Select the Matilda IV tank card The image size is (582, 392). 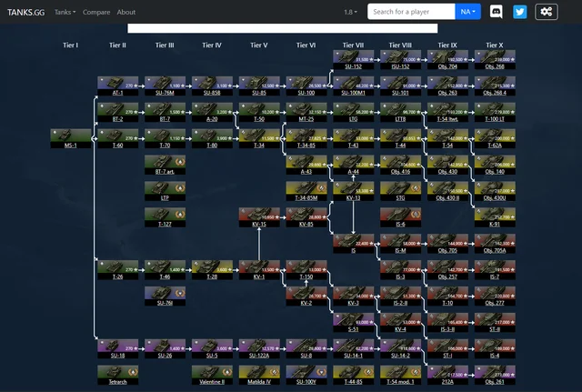coord(259,375)
